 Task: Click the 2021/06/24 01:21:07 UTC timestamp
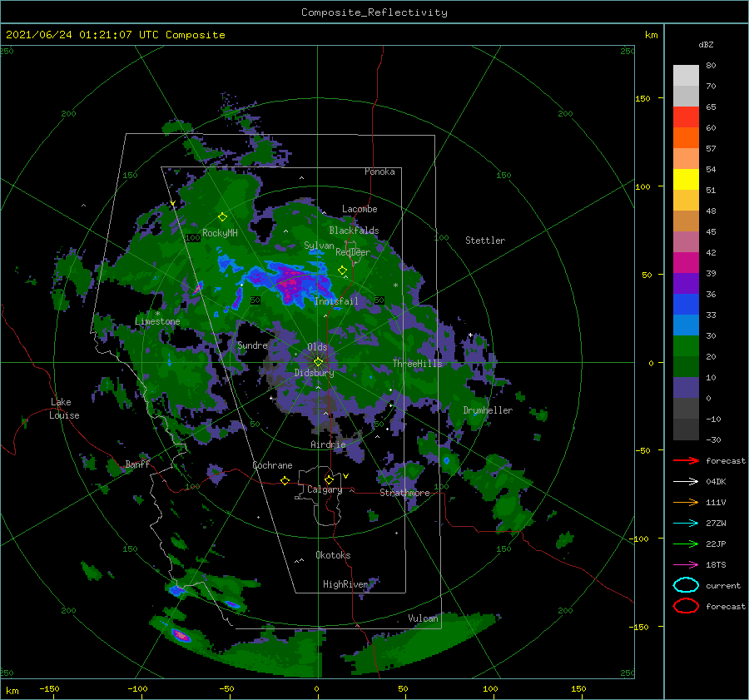point(82,35)
